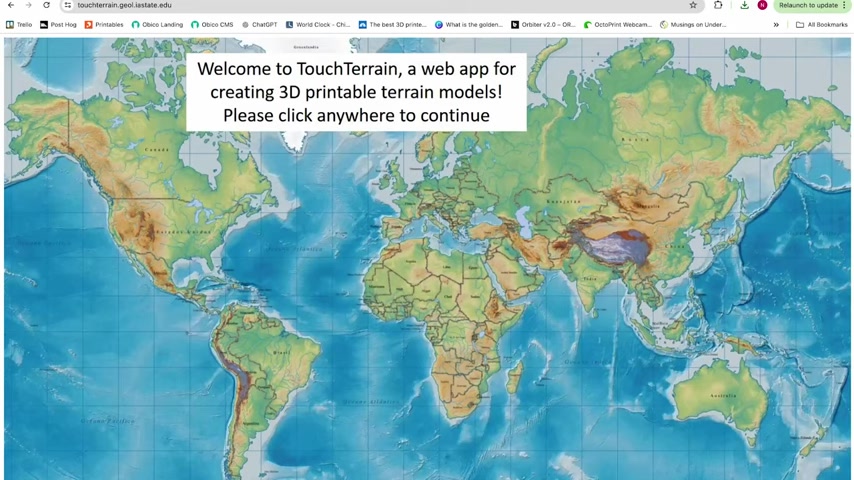Go forward with the browser forward arrow
The width and height of the screenshot is (854, 480).
(28, 5)
